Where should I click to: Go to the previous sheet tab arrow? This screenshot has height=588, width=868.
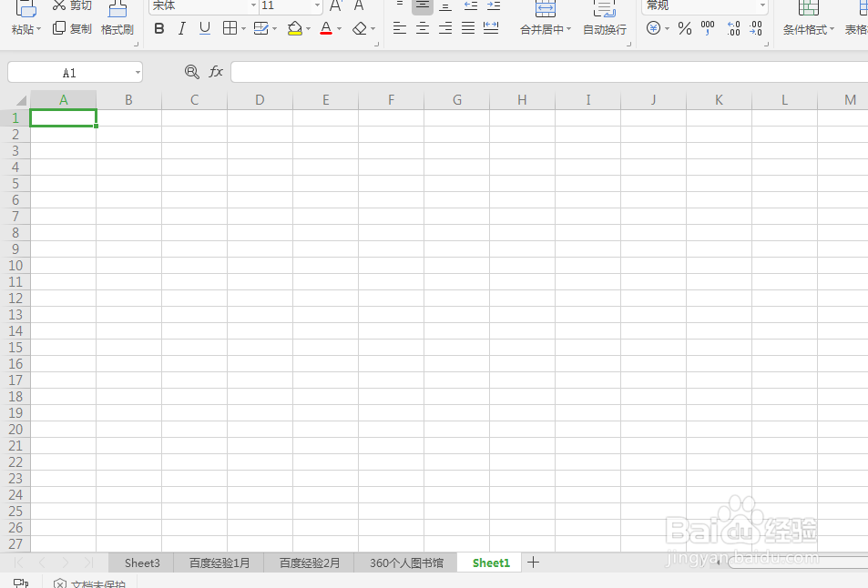[42, 563]
